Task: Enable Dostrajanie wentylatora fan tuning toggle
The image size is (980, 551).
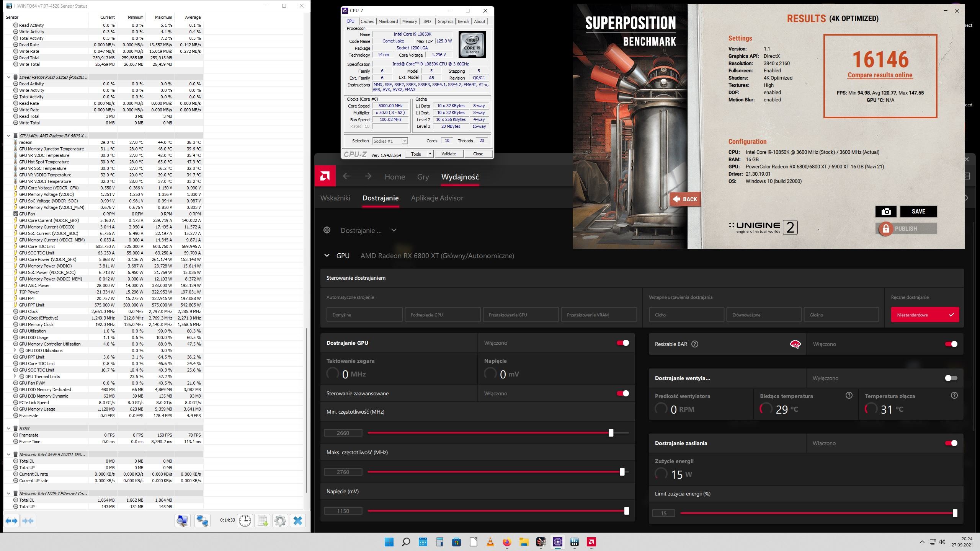Action: click(951, 378)
